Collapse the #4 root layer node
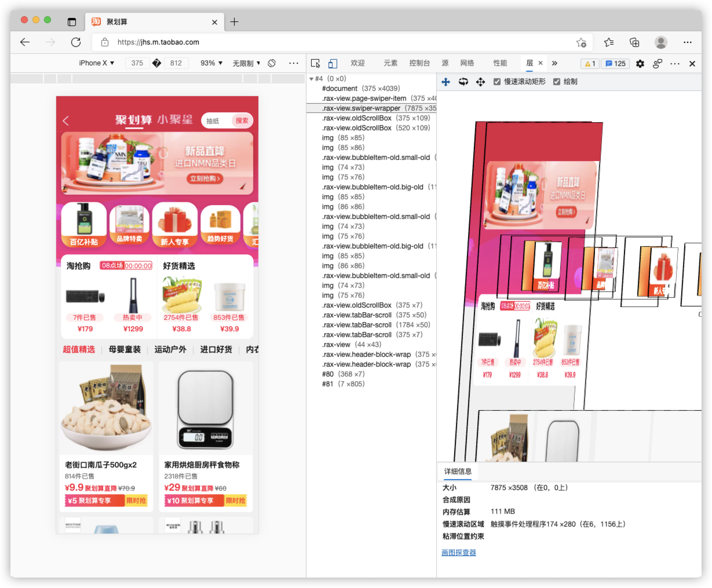The height and width of the screenshot is (588, 712). [311, 79]
